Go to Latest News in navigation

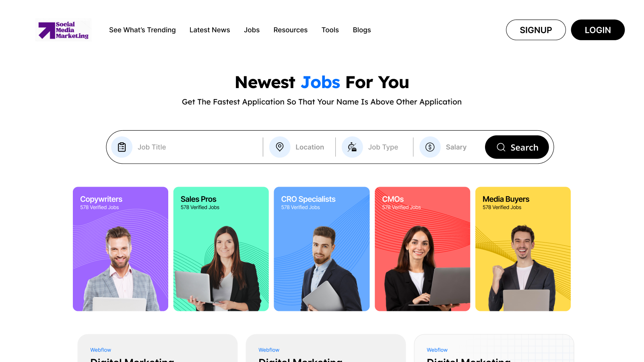210,30
